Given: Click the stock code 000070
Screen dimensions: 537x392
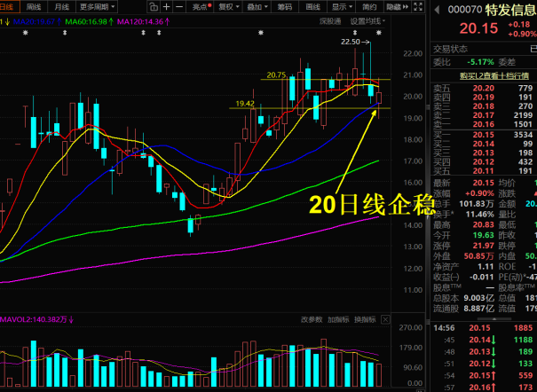Looking at the screenshot, I should coord(465,10).
